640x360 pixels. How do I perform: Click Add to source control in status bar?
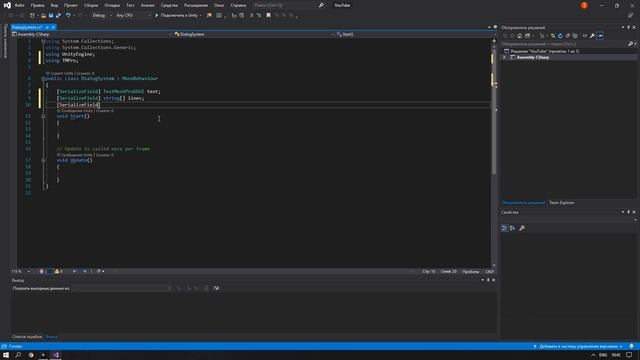pyautogui.click(x=578, y=347)
